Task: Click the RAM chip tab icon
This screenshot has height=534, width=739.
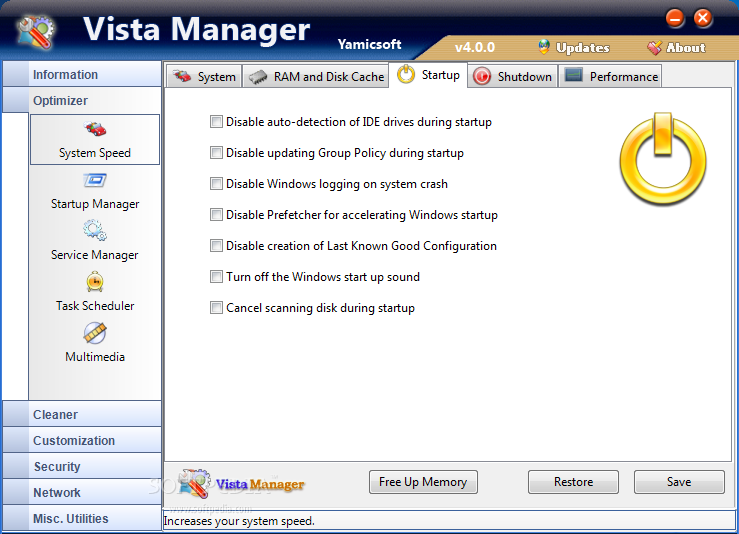Action: 258,77
